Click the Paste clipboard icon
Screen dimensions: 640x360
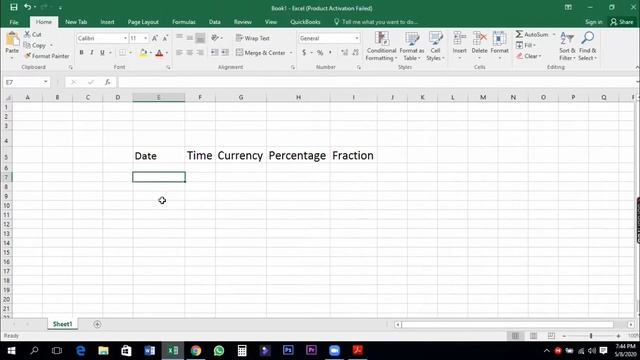point(12,40)
